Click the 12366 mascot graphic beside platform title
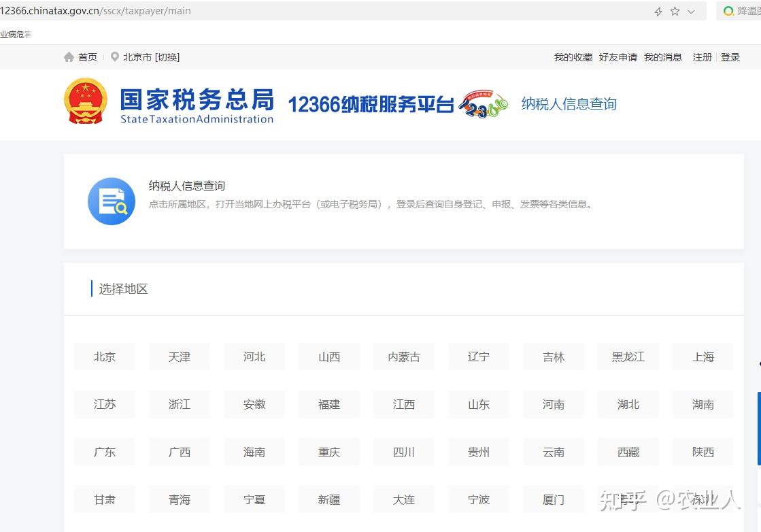 click(x=481, y=103)
